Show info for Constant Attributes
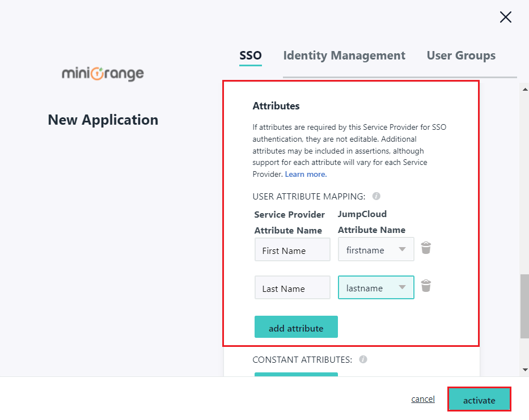 click(363, 359)
